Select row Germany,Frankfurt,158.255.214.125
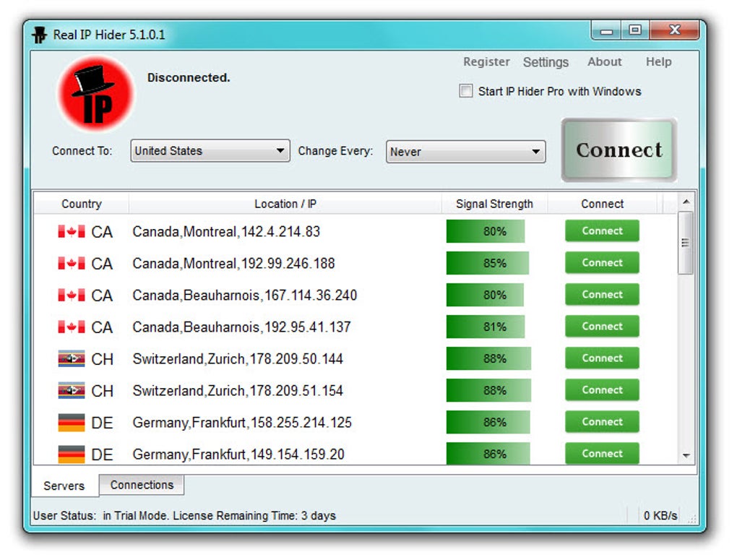The image size is (737, 560). pyautogui.click(x=355, y=422)
